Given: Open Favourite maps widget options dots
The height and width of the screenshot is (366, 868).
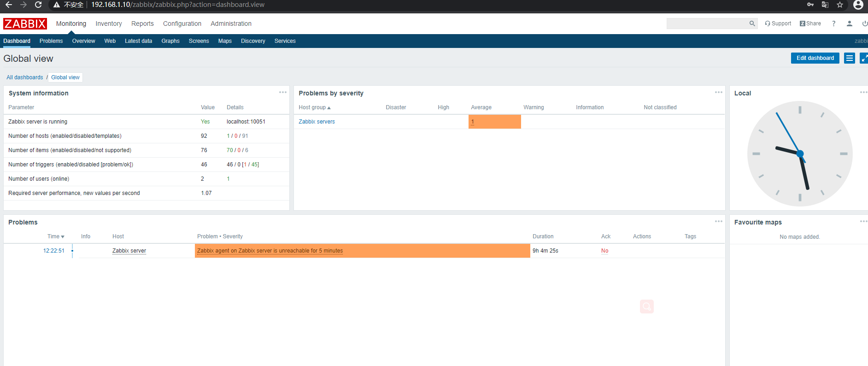Looking at the screenshot, I should pos(863,221).
